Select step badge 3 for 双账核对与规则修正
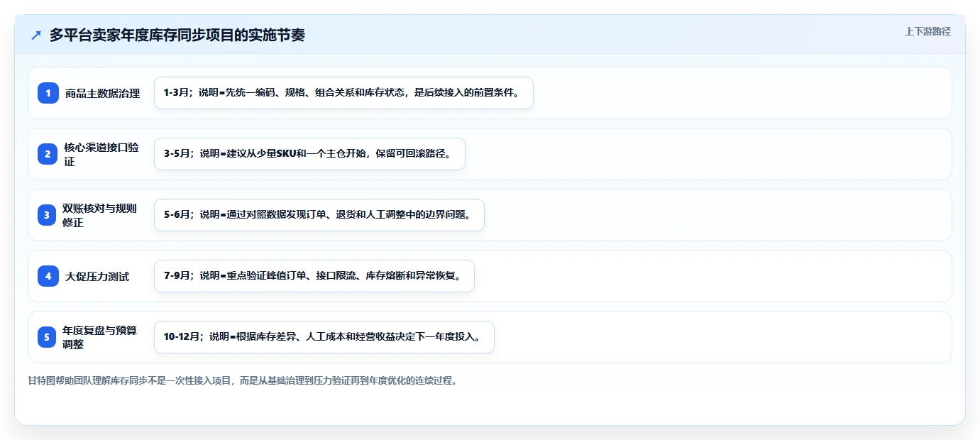The image size is (980, 440). coord(48,215)
